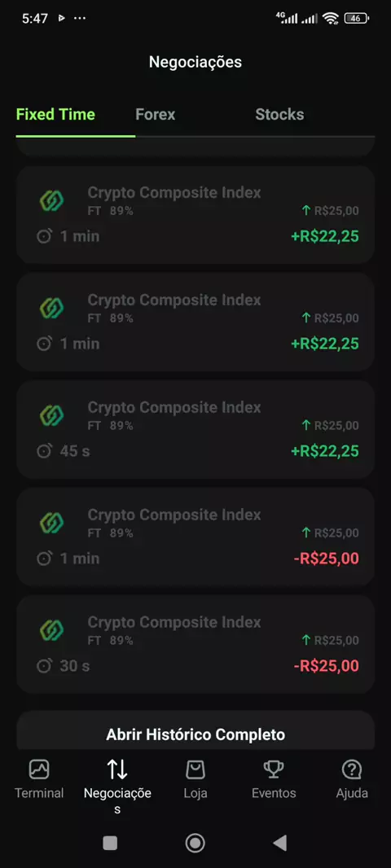Select the Fixed Time tab

[55, 115]
